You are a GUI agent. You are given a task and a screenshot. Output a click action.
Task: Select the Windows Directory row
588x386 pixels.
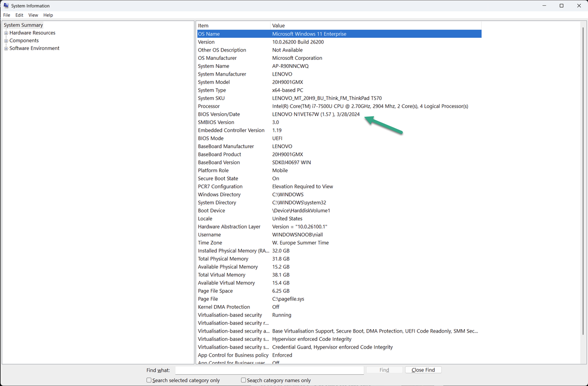[x=339, y=195]
